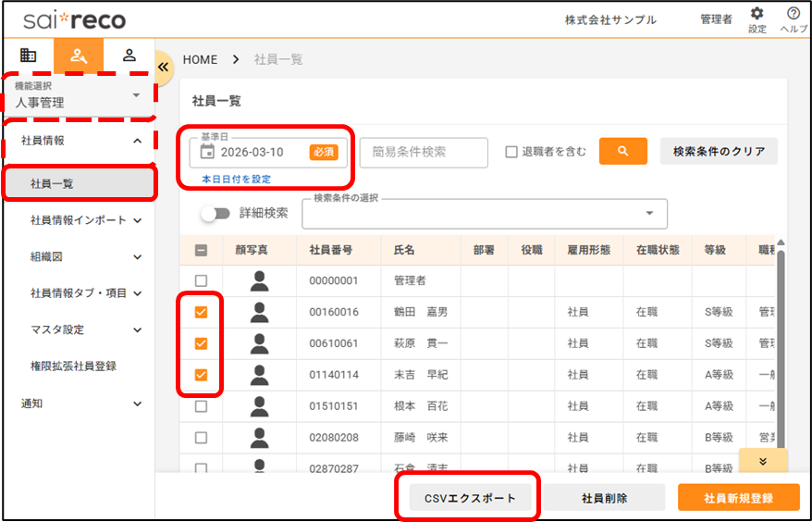Expand the 社員情報インポート menu
The image size is (812, 522).
tap(85, 220)
